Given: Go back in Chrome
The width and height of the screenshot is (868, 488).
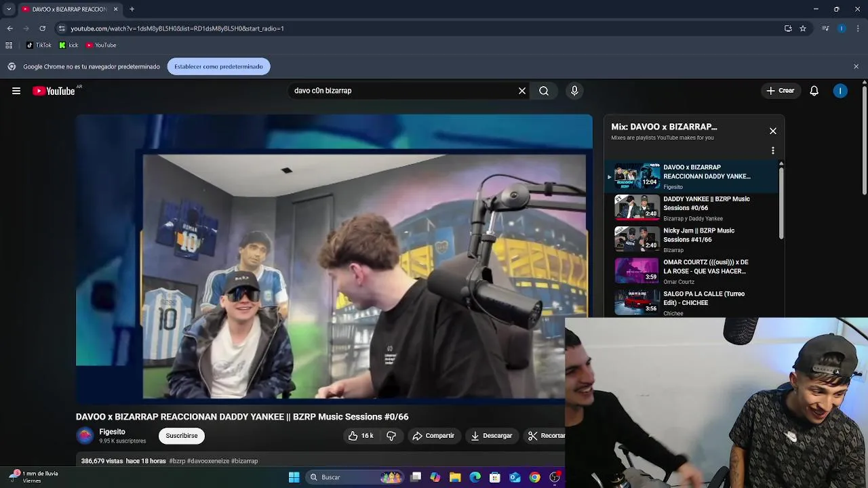Looking at the screenshot, I should point(9,28).
